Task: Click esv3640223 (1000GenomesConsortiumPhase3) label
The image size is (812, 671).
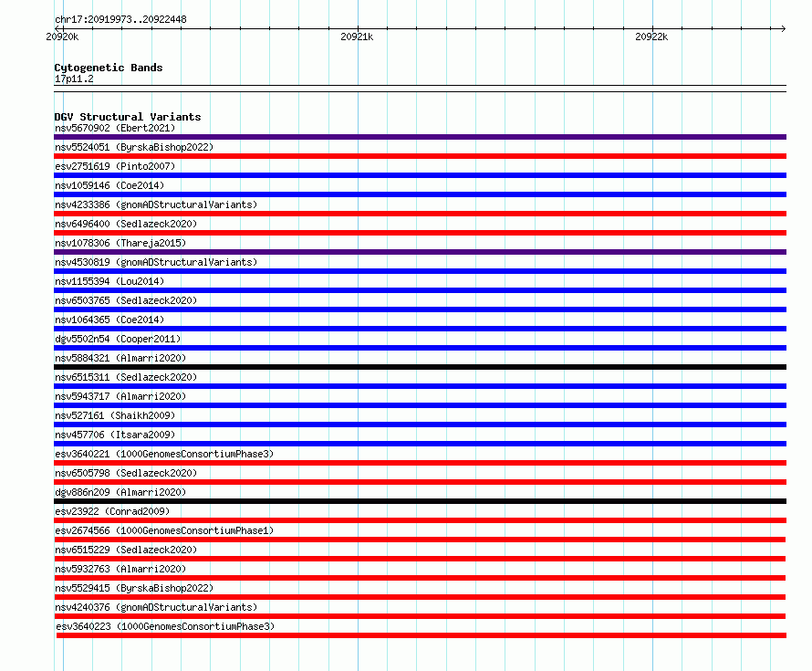Action: (x=165, y=626)
